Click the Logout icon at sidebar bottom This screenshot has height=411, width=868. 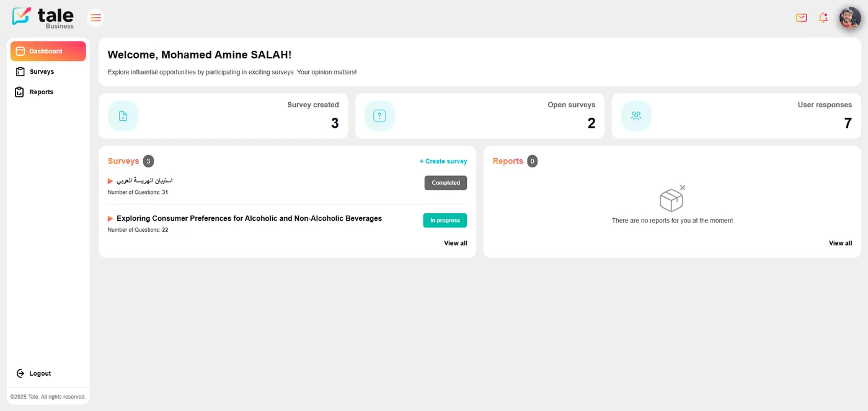click(x=20, y=373)
